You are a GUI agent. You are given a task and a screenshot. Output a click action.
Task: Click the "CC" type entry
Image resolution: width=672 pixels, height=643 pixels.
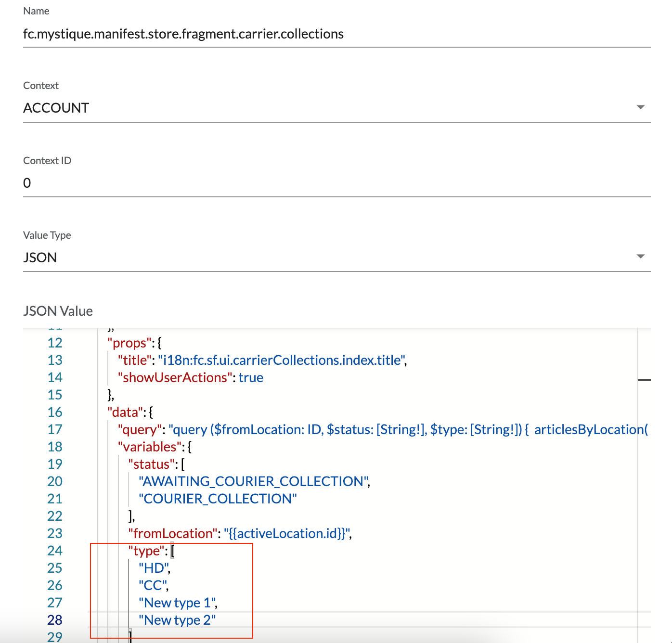(x=153, y=586)
